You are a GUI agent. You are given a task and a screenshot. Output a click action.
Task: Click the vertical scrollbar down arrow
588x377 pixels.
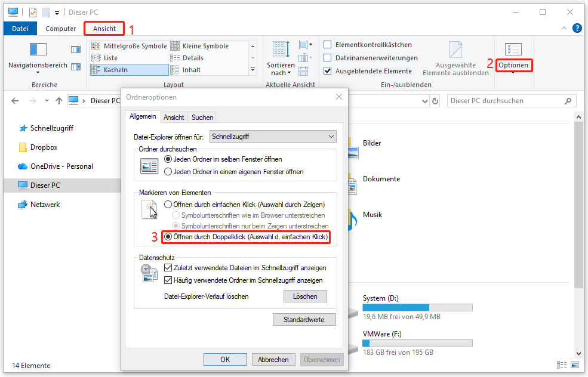(x=578, y=353)
